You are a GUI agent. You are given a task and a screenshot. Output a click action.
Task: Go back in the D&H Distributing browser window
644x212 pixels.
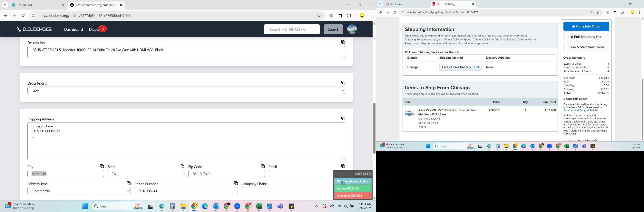point(380,12)
